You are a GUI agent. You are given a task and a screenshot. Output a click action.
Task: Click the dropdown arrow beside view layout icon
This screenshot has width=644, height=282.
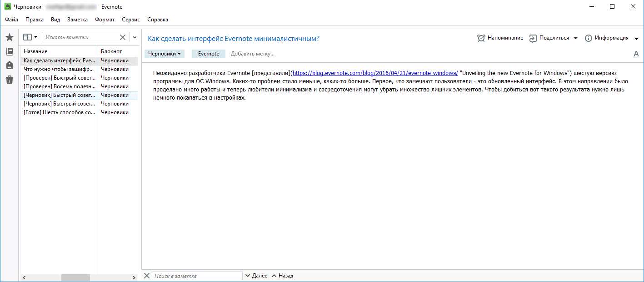point(36,37)
